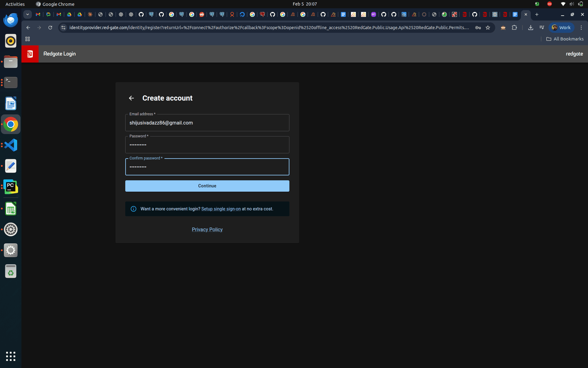588x368 pixels.
Task: Click the Work profile avatar in Chrome
Action: coord(561,28)
